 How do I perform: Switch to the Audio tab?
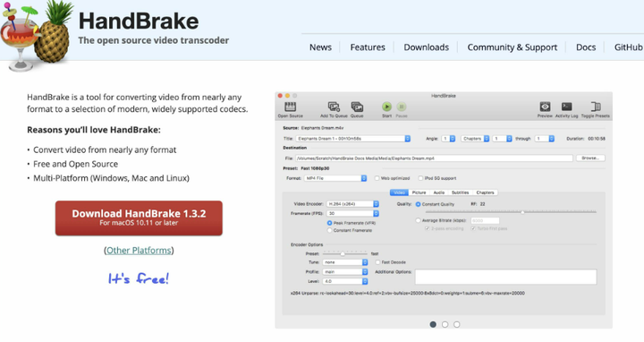[x=438, y=192]
